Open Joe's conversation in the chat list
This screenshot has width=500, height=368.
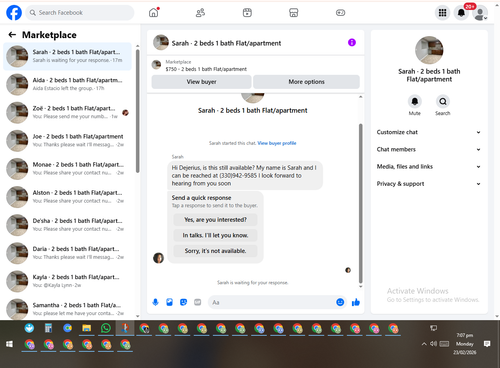(x=67, y=140)
